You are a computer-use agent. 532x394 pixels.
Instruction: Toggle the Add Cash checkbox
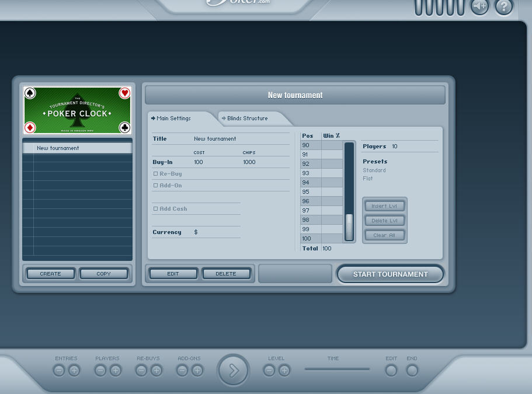pyautogui.click(x=156, y=209)
